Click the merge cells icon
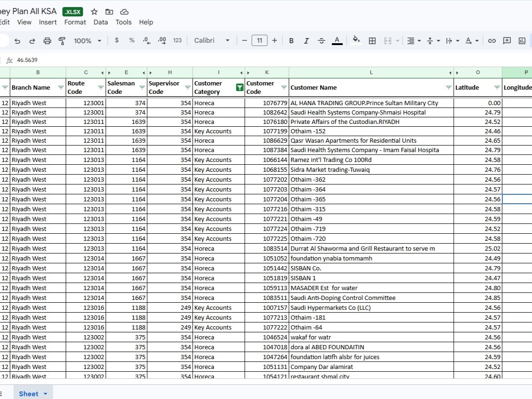532x399 pixels. tap(387, 41)
